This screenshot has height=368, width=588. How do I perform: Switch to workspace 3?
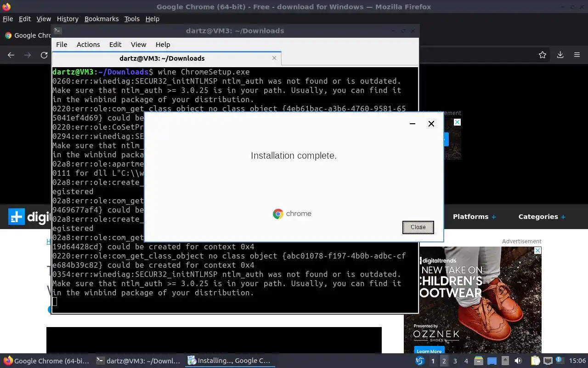pyautogui.click(x=455, y=361)
